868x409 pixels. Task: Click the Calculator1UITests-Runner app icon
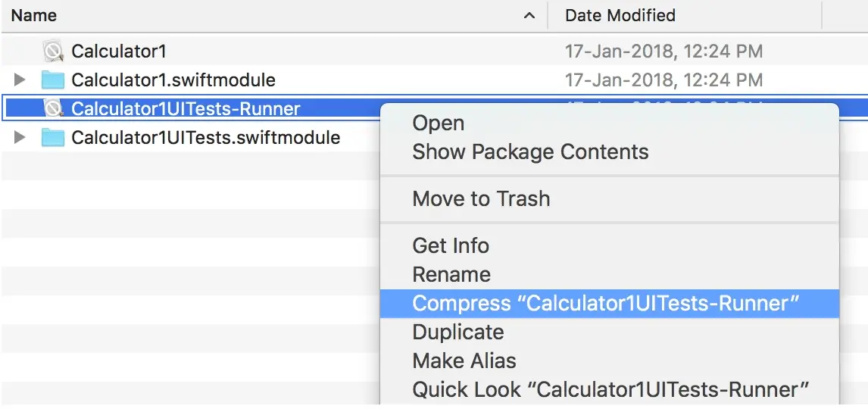(x=53, y=108)
